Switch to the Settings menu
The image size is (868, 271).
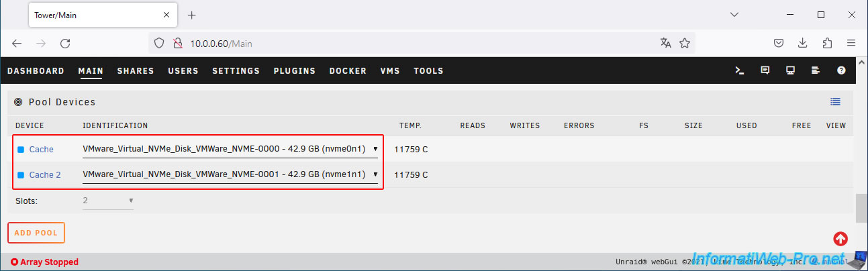tap(236, 71)
